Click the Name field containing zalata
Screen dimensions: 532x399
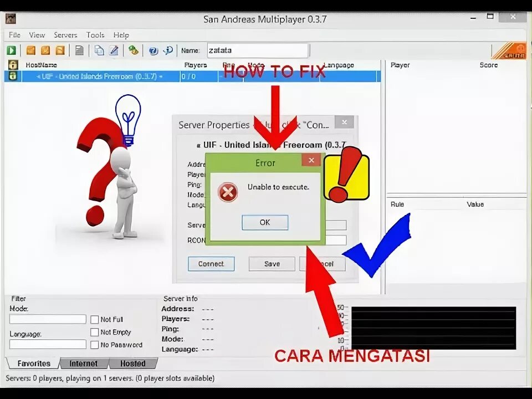[x=258, y=50]
